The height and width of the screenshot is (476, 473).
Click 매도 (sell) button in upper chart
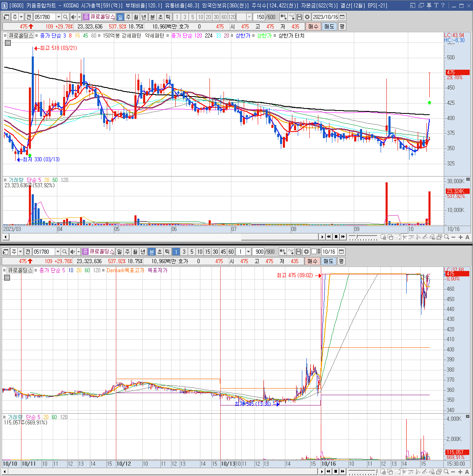point(329,26)
